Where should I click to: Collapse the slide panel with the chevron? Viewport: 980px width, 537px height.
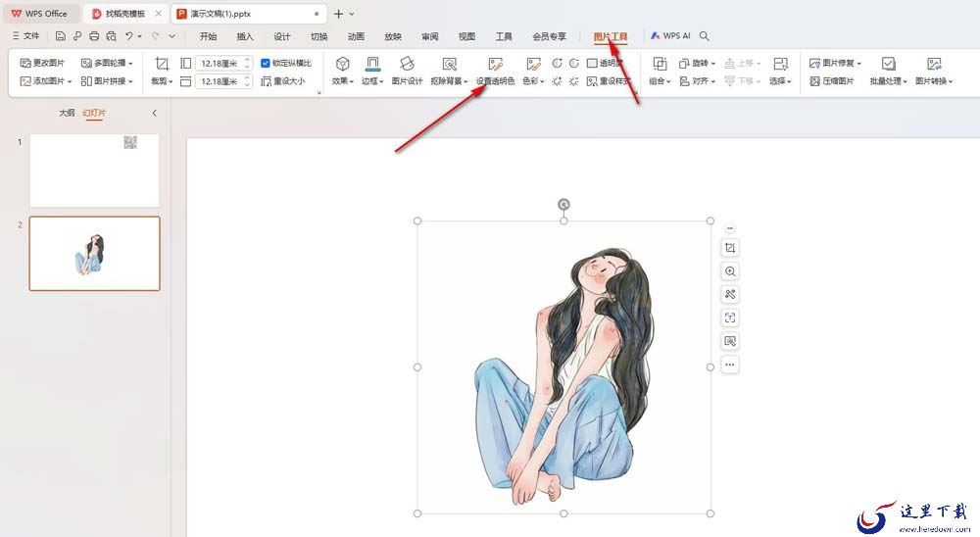(155, 113)
